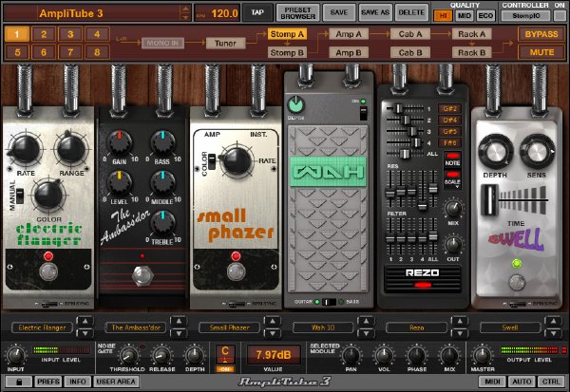Click the Swell pedal footswitch
Viewport: 570px width, 392px height.
517,282
